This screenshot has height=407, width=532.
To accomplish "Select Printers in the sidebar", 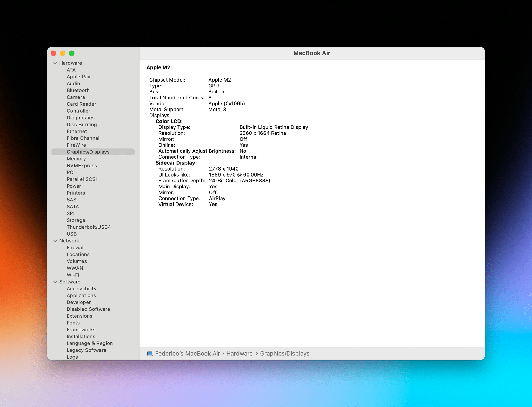I will coord(76,193).
